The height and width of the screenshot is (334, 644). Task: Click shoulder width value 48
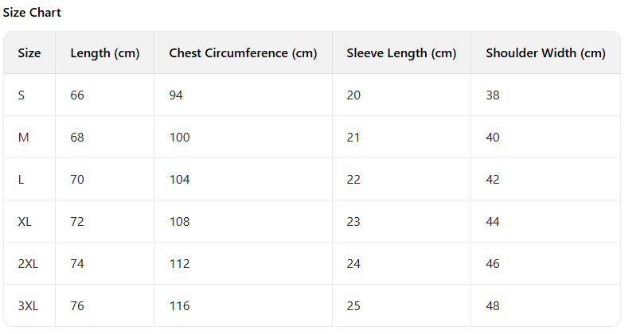tap(493, 306)
